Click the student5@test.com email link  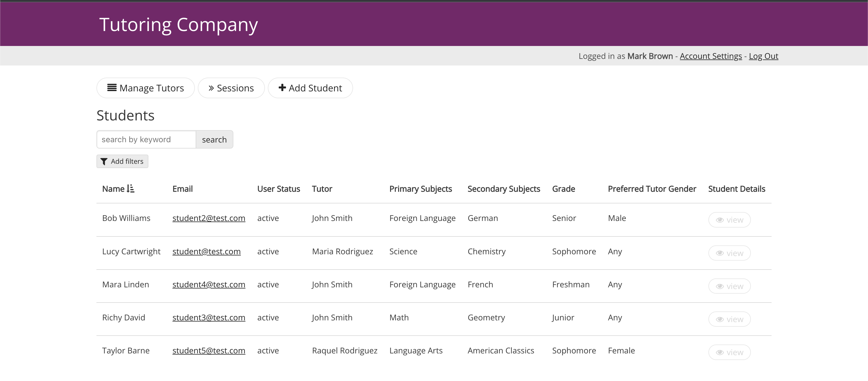click(209, 351)
